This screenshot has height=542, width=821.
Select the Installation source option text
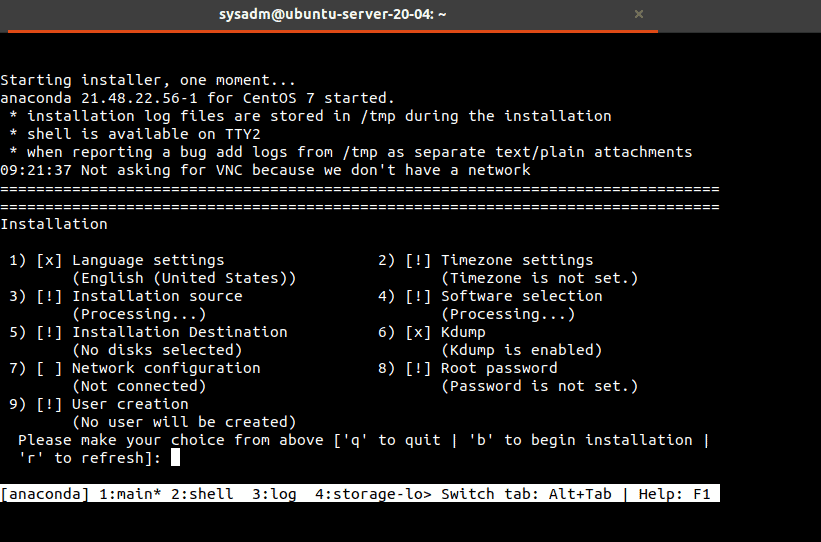click(157, 296)
